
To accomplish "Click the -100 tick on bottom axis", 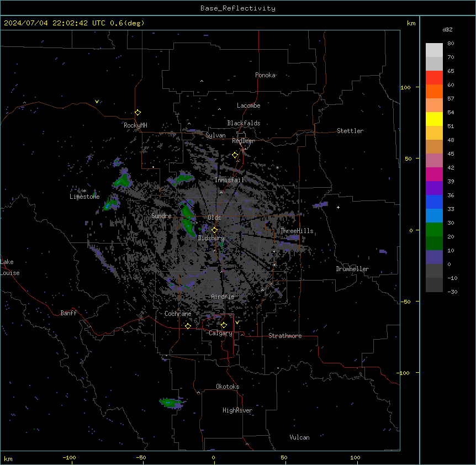I will coord(69,457).
